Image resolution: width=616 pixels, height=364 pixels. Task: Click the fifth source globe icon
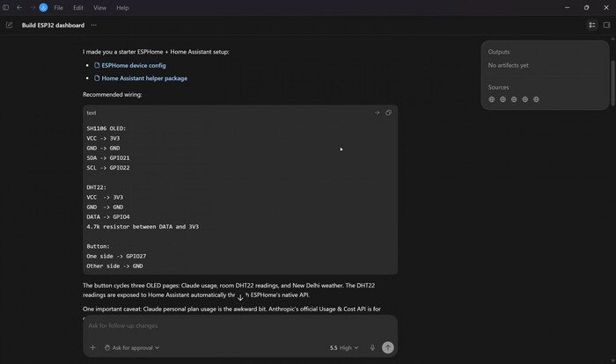click(536, 99)
